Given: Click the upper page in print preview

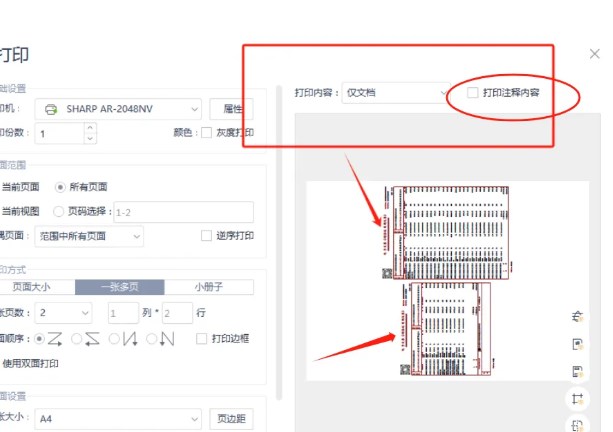Looking at the screenshot, I should [446, 233].
